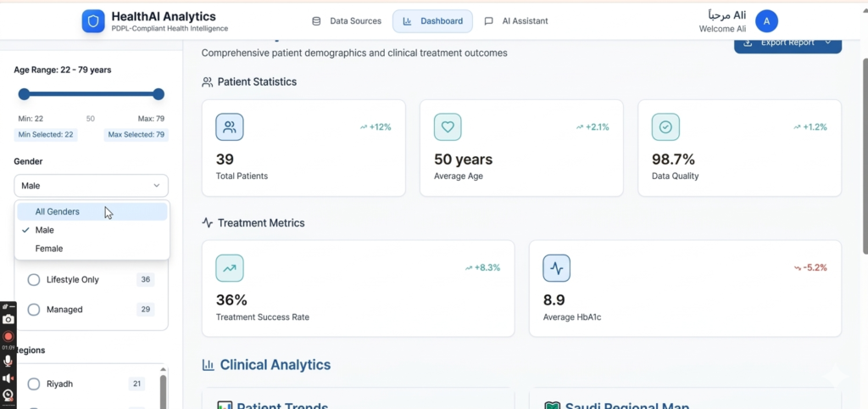Select the Riyadh region radio option

(x=34, y=384)
